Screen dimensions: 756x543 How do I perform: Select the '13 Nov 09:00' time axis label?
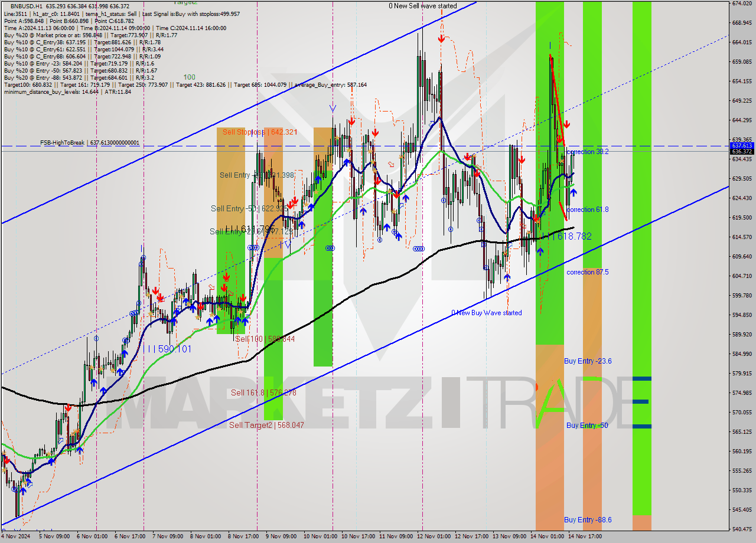click(x=509, y=537)
